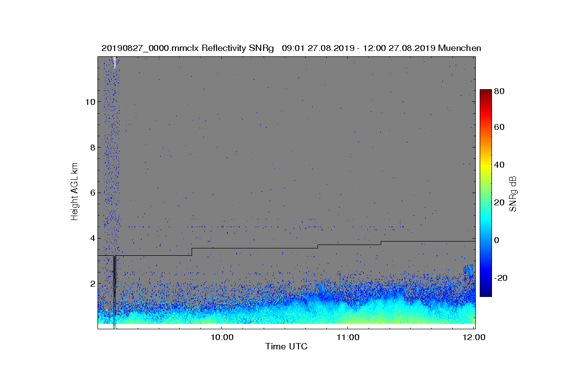Click the small blue echo patch near 12:00

(469, 270)
